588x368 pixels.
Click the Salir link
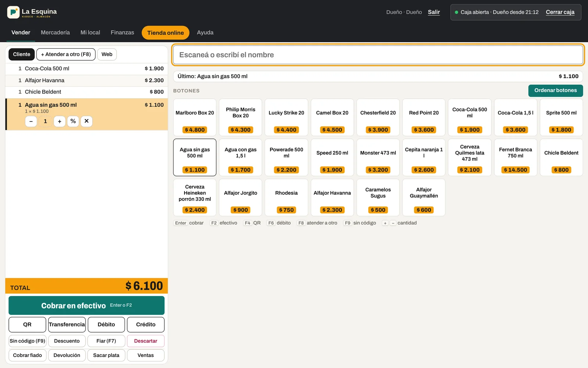coord(434,12)
